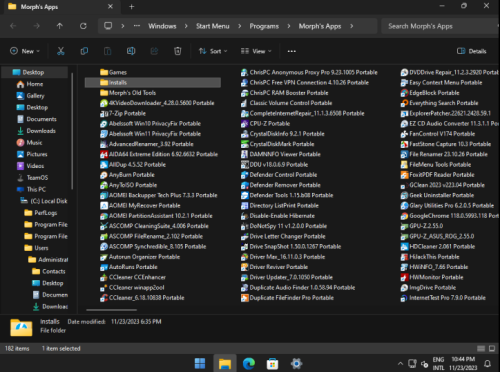This screenshot has height=372, width=500.
Task: Select GoogleChrome 118 Portable shortcut
Action: [x=450, y=216]
